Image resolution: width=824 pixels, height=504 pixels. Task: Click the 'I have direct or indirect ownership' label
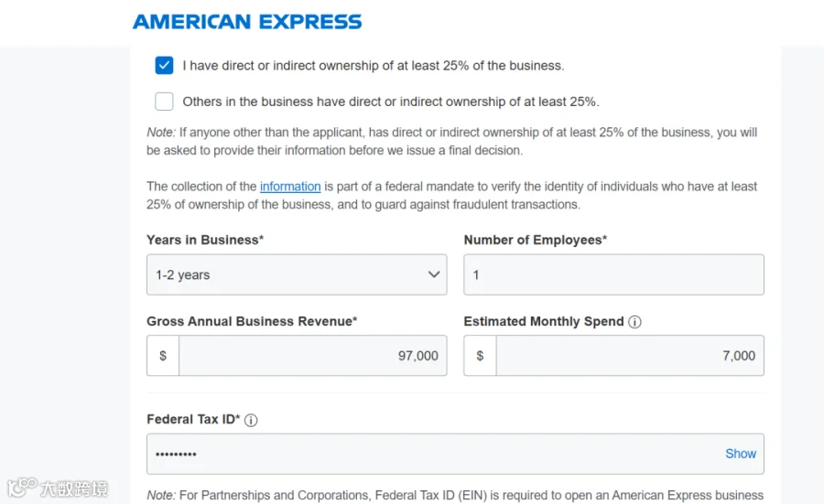point(374,66)
